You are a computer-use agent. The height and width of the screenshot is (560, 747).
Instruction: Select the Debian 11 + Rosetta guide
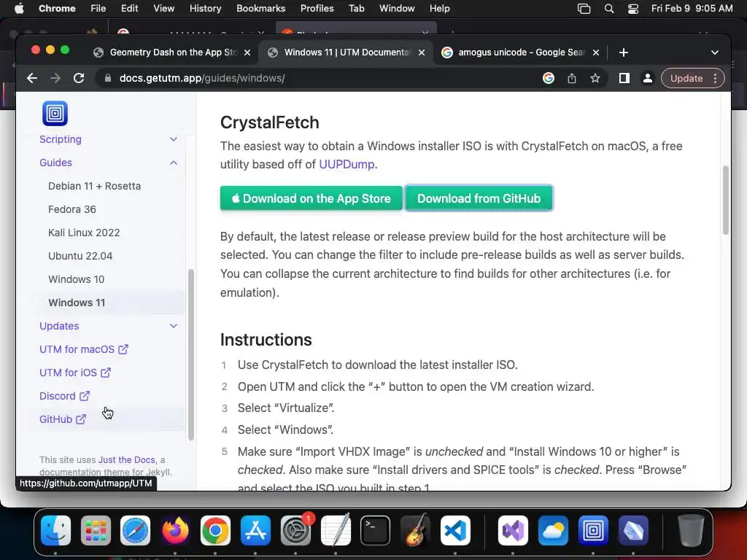(94, 186)
